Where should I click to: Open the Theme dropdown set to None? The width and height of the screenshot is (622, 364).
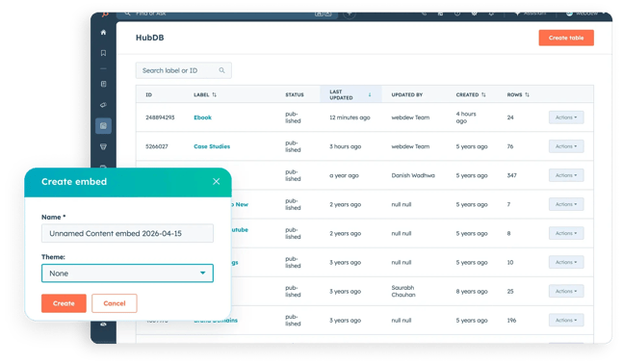pyautogui.click(x=127, y=273)
